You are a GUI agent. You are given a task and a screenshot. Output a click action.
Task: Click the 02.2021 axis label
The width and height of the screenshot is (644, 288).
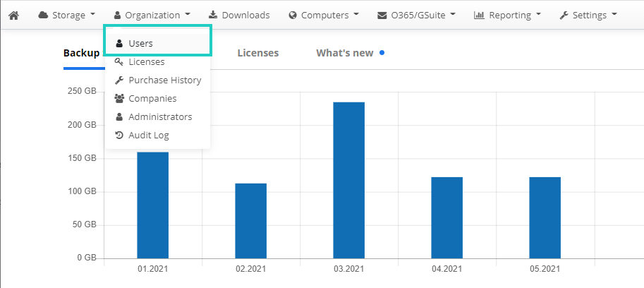[250, 269]
